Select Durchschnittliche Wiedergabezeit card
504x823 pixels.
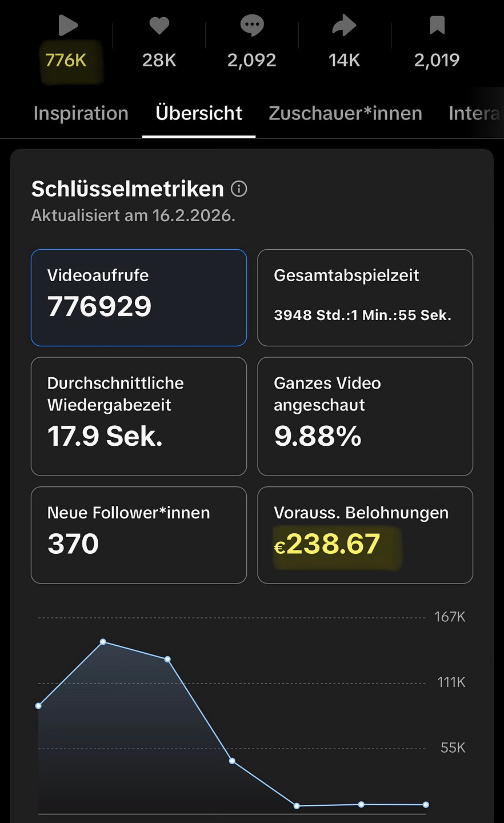point(139,416)
